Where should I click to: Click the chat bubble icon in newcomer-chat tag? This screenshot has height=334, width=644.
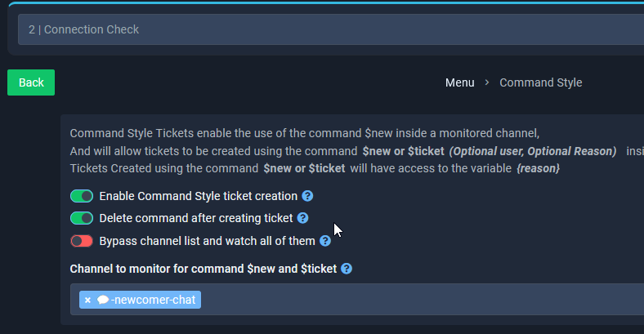click(103, 300)
